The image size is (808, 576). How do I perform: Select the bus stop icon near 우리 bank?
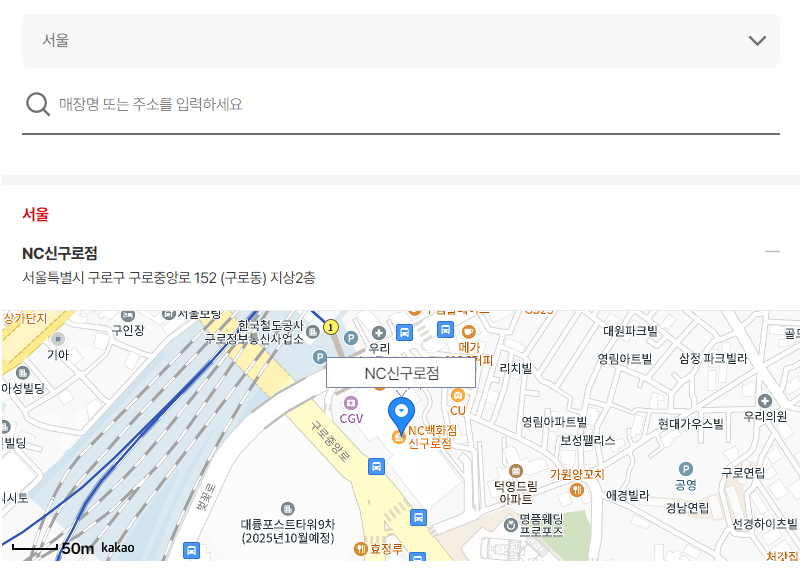[x=404, y=331]
